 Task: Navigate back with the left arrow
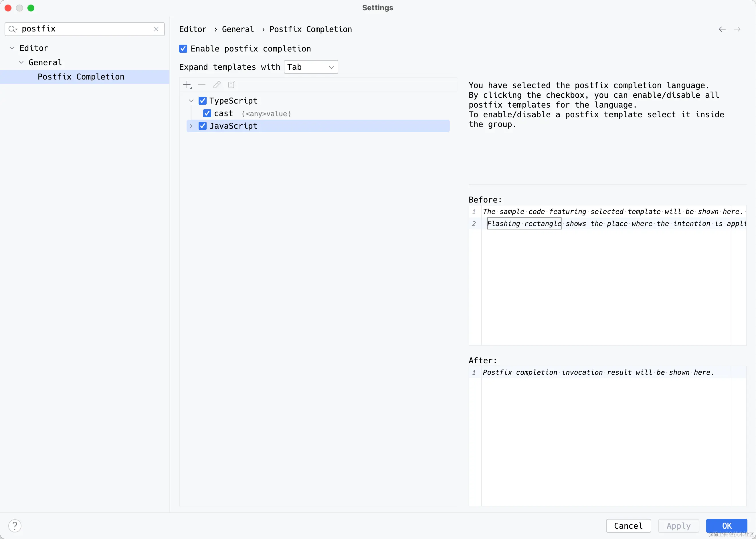[x=722, y=29]
